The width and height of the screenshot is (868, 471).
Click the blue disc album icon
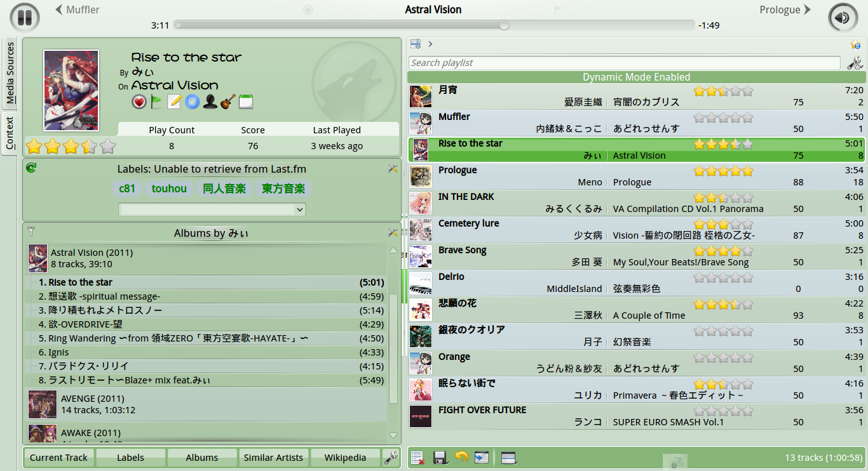tap(192, 102)
